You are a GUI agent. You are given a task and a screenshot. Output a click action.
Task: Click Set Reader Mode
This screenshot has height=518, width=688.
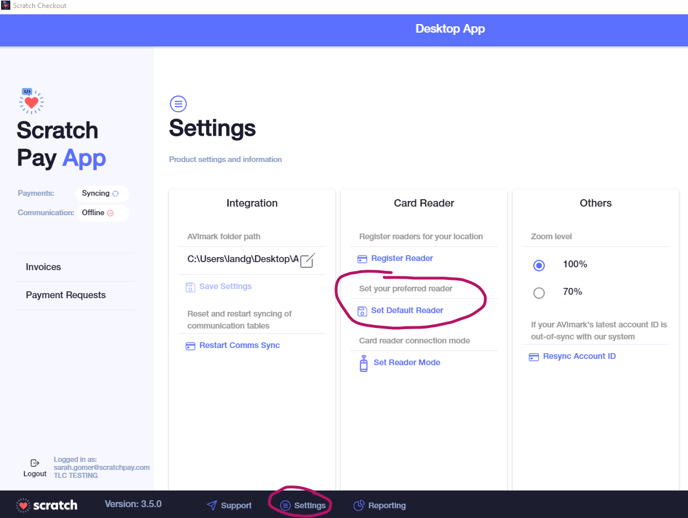[x=407, y=362]
